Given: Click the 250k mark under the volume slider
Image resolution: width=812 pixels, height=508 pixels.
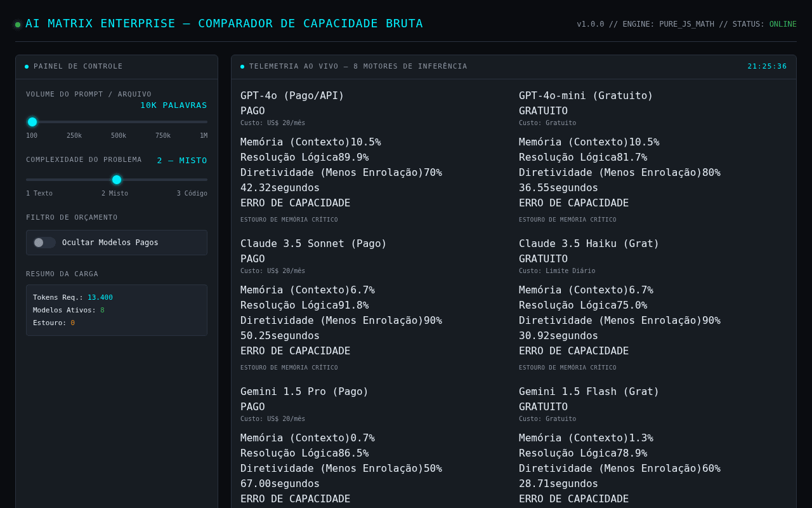Looking at the screenshot, I should pyautogui.click(x=74, y=135).
